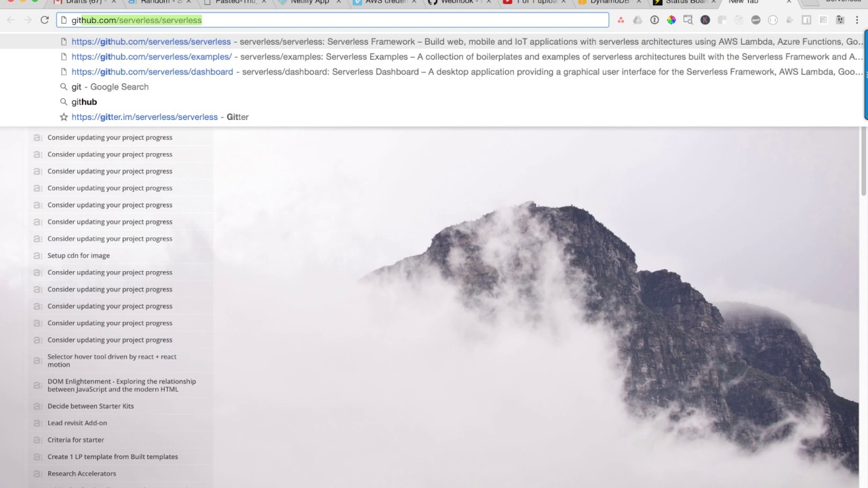Switch to the Drafts (67) Gmail tab
This screenshot has width=868, height=488.
pyautogui.click(x=85, y=3)
